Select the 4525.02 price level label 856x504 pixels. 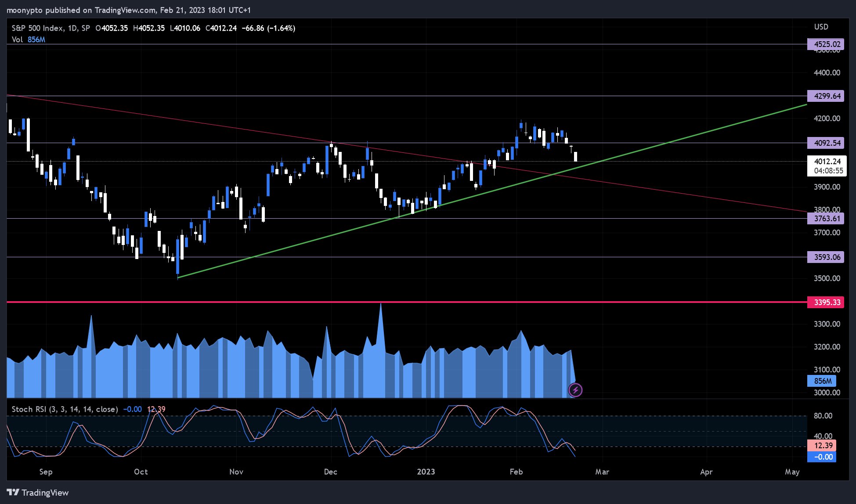point(826,44)
